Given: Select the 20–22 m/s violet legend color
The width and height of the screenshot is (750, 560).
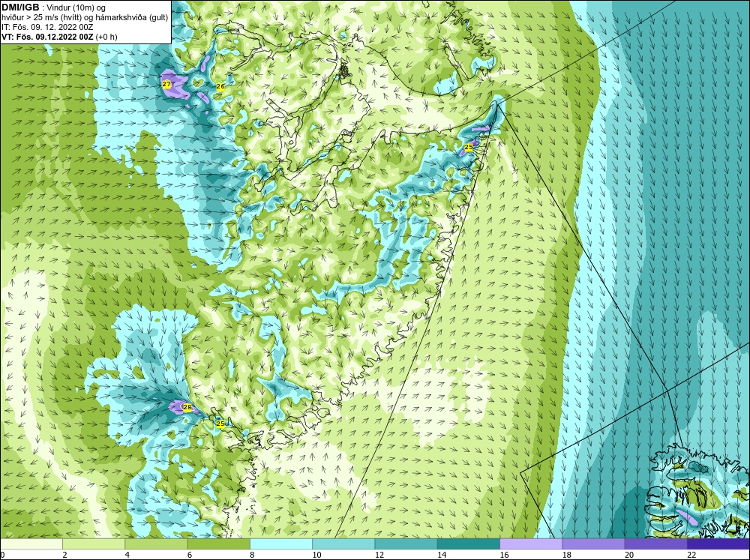Looking at the screenshot, I should (x=655, y=544).
